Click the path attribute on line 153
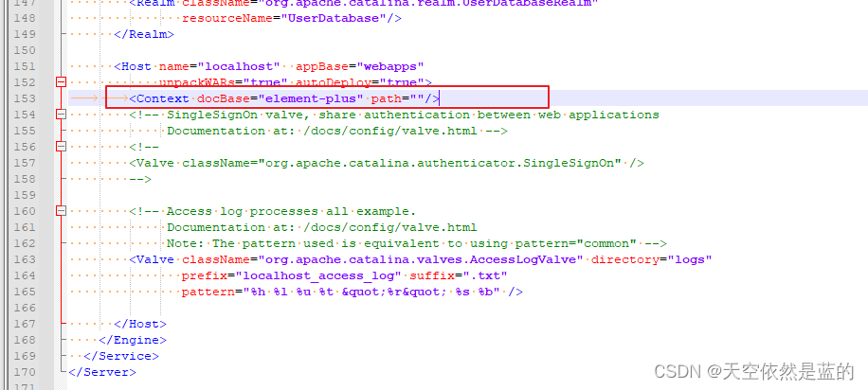The width and height of the screenshot is (868, 390). (x=386, y=98)
